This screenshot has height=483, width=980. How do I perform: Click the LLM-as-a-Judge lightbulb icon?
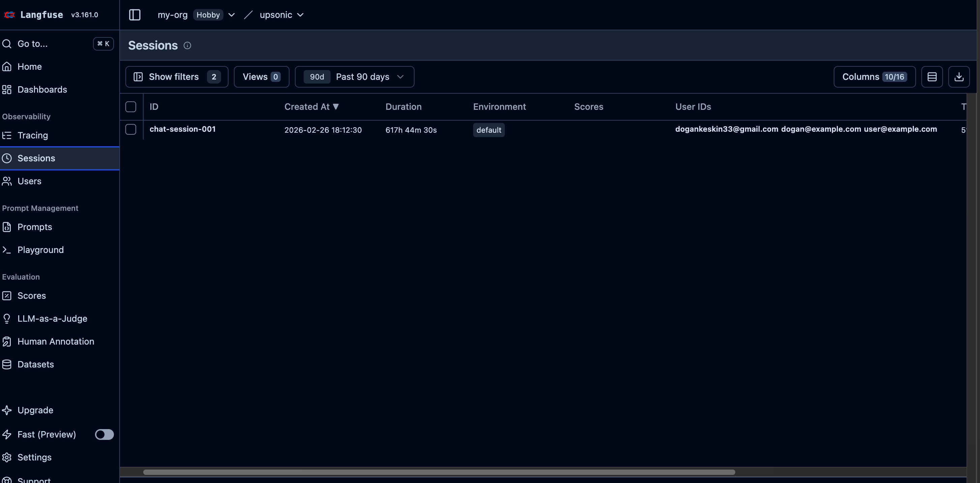point(6,319)
